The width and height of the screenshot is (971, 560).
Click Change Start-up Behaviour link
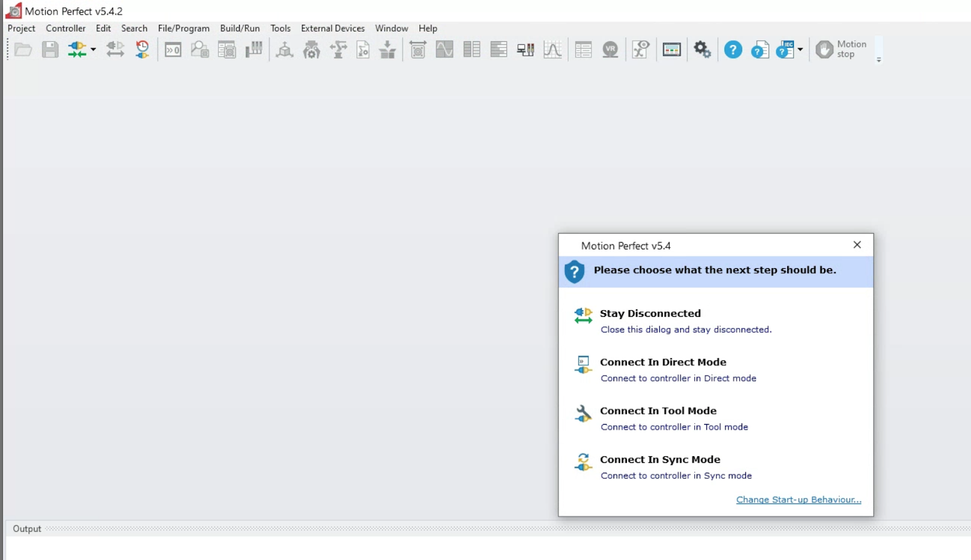[x=799, y=500]
